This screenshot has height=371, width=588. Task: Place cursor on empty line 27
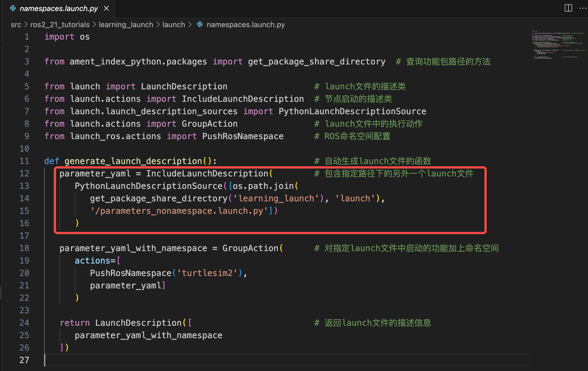coord(170,360)
